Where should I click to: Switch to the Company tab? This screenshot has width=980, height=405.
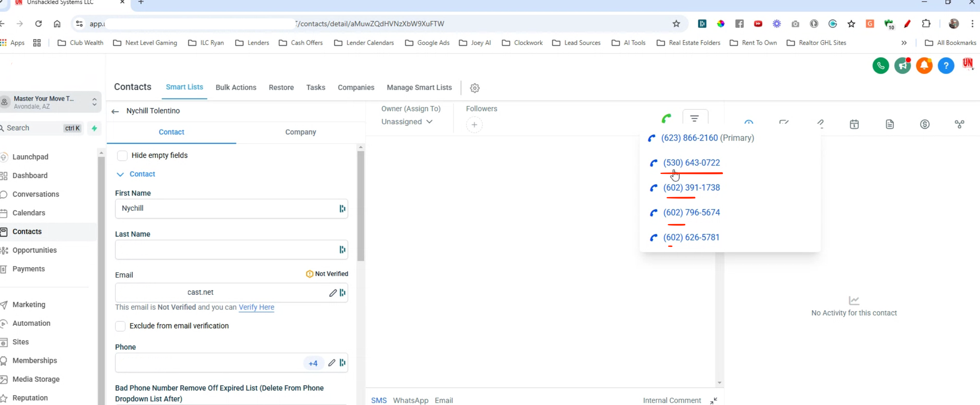300,132
